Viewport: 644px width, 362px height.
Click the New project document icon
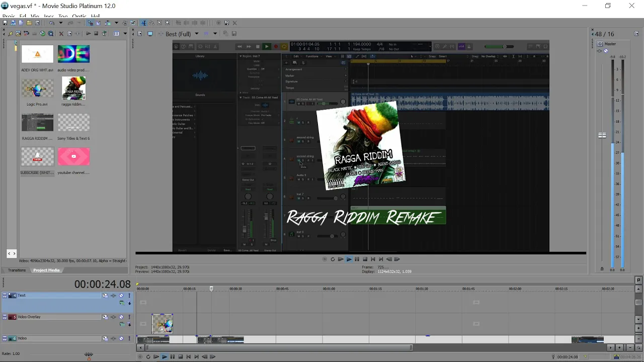[21, 23]
